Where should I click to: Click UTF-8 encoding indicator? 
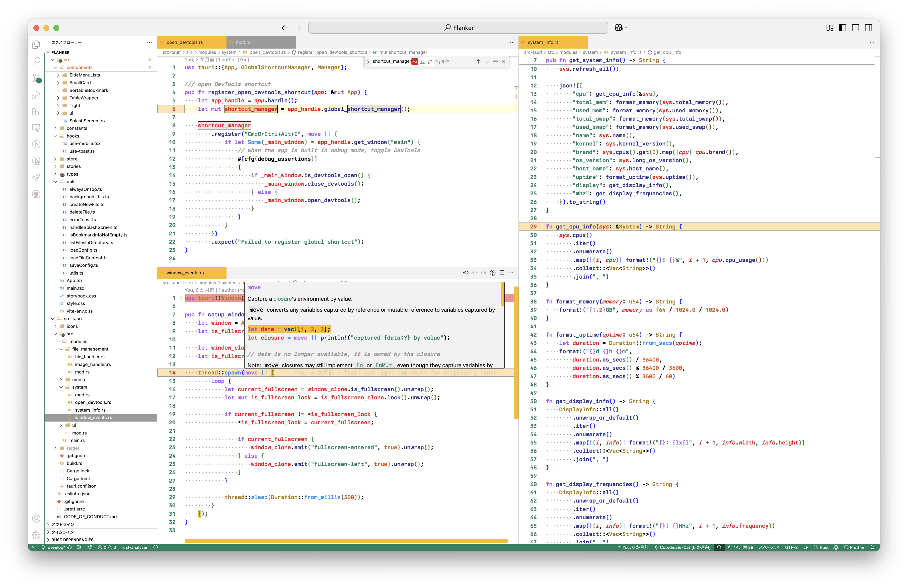pyautogui.click(x=791, y=547)
